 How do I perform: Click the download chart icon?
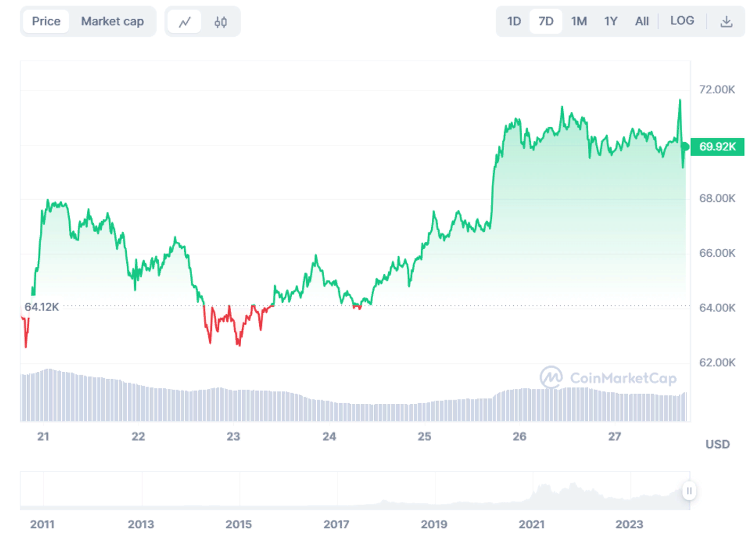(x=727, y=21)
